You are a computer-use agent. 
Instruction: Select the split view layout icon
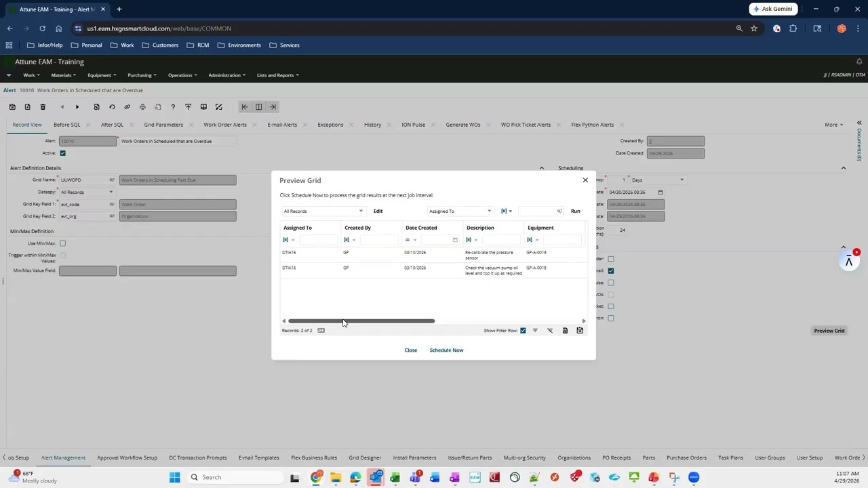(258, 107)
